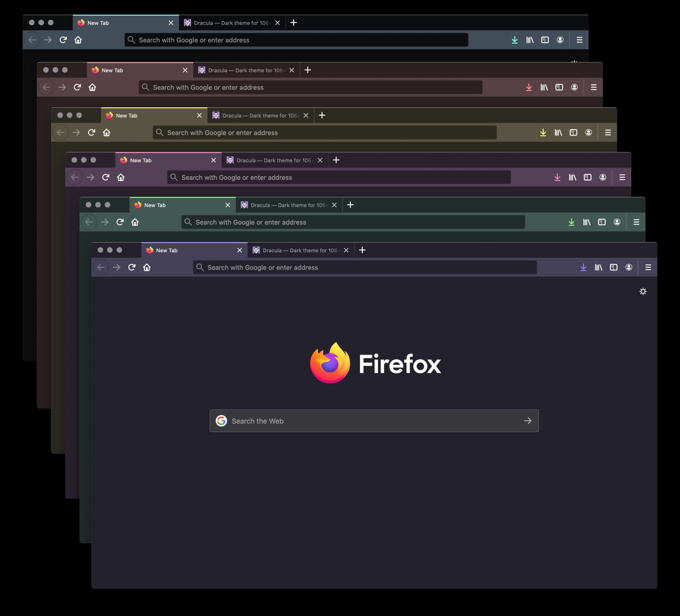Open the application menu in the brown-themed window
The image size is (680, 616).
(x=593, y=87)
